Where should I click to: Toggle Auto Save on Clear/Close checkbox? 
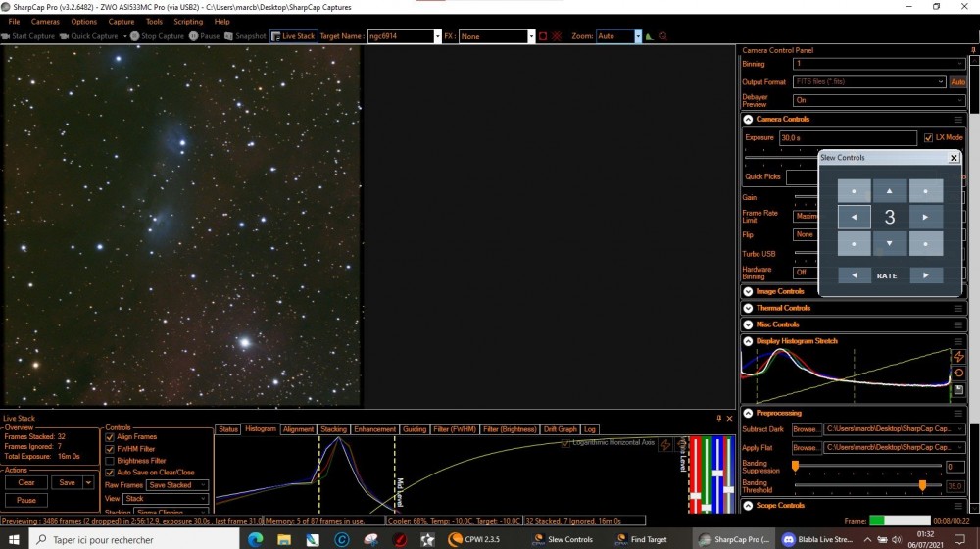(x=110, y=473)
